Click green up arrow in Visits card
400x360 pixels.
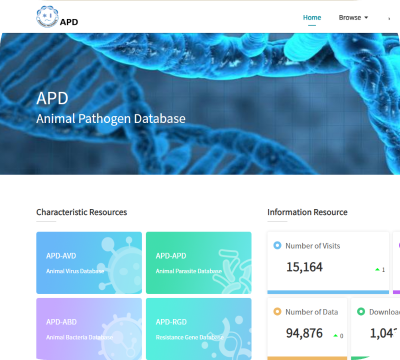tap(377, 269)
